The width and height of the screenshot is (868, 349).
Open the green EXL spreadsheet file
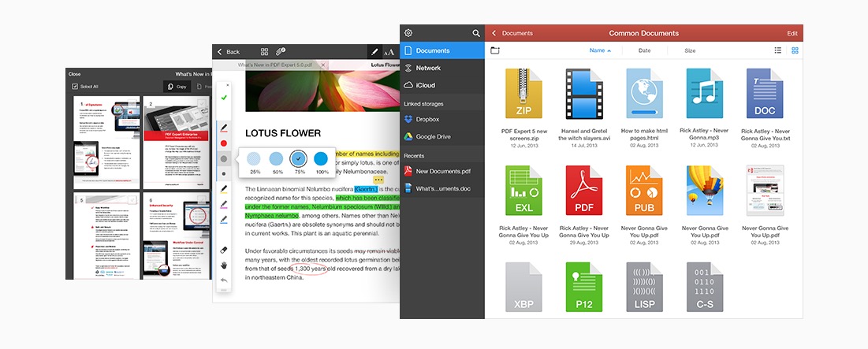pyautogui.click(x=523, y=191)
